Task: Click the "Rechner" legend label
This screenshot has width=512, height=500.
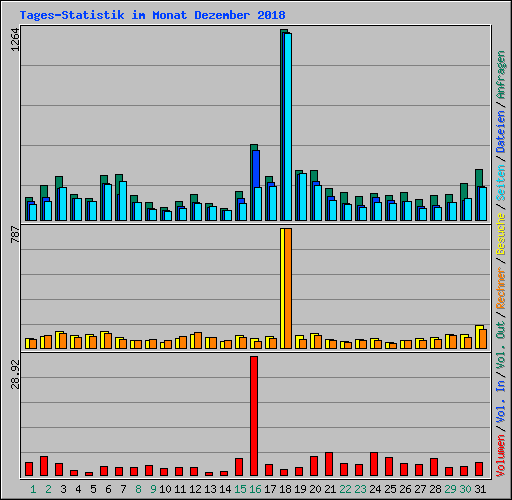Action: pyautogui.click(x=501, y=288)
